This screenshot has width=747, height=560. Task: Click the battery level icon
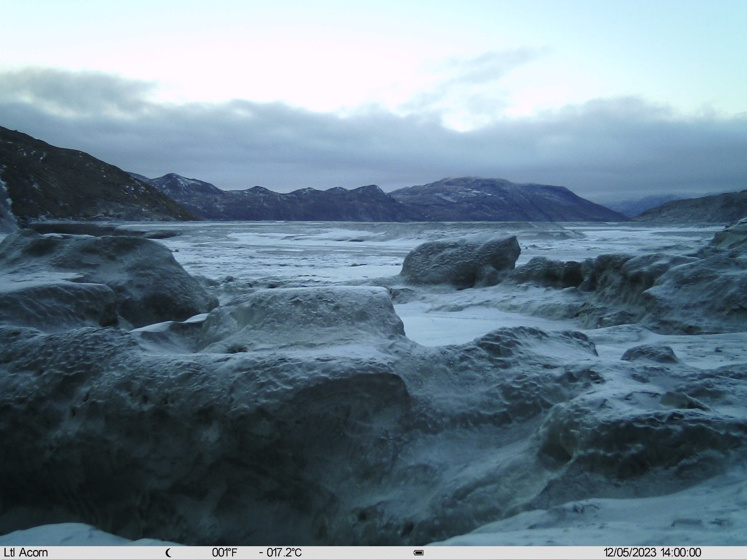point(419,553)
